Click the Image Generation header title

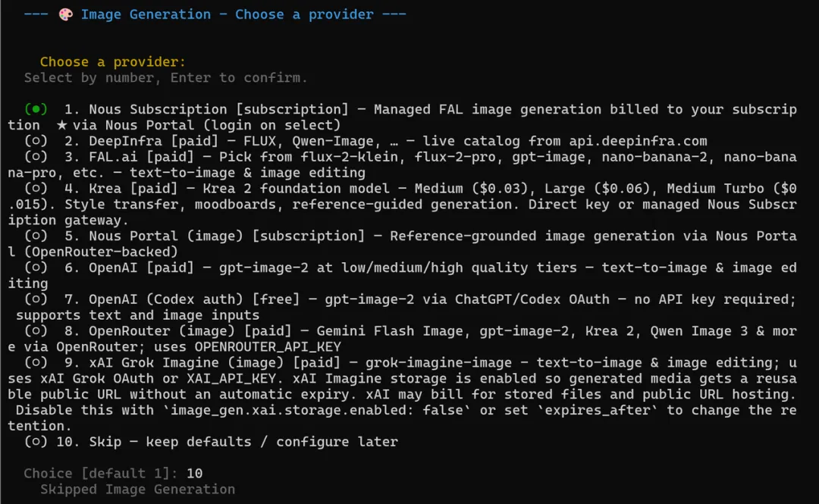pyautogui.click(x=227, y=14)
